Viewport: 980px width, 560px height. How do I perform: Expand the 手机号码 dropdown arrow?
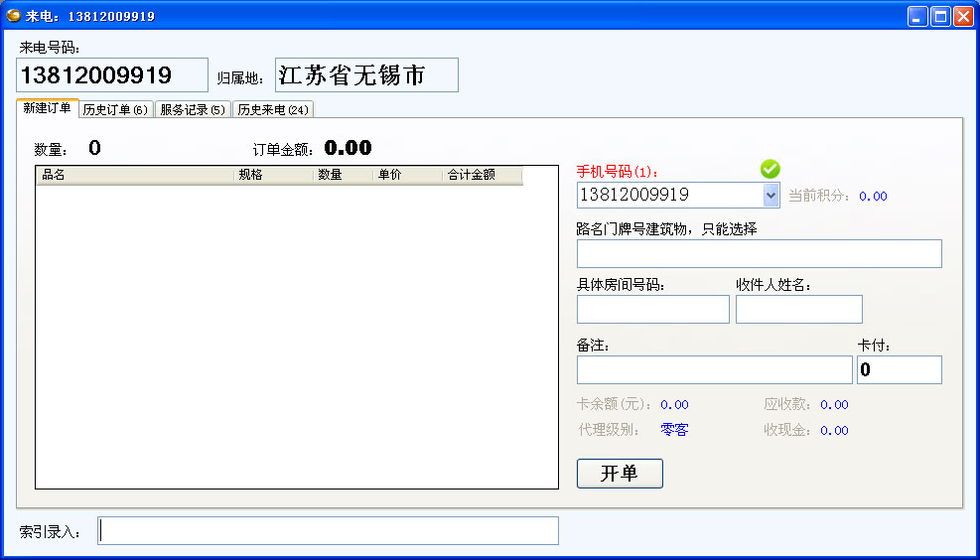pyautogui.click(x=771, y=196)
